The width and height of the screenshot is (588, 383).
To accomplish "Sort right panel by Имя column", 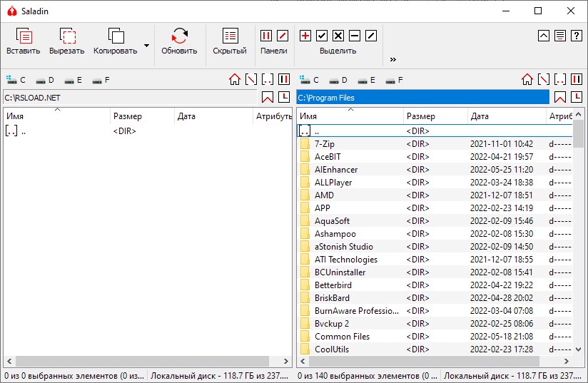I will coord(350,116).
